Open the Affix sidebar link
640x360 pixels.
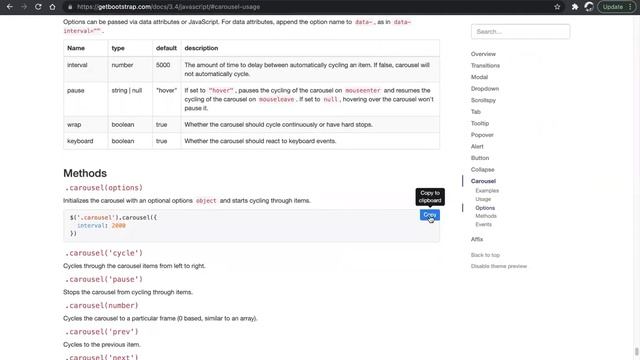pos(477,239)
